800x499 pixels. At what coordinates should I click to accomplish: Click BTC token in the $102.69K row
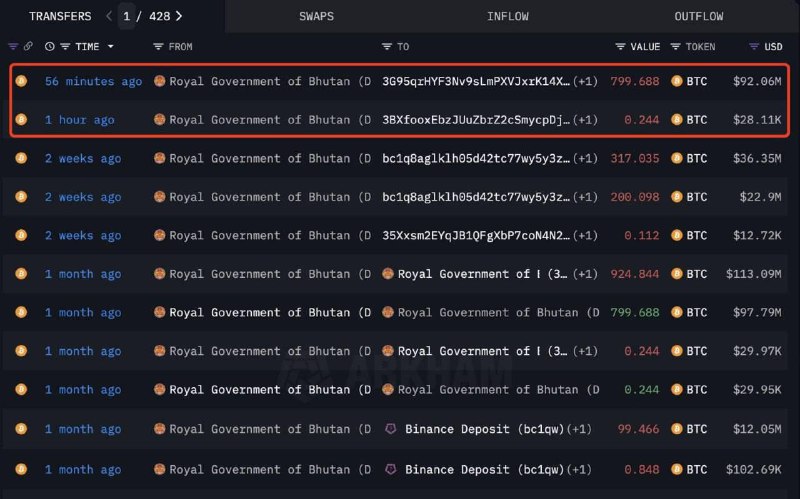[x=689, y=469]
